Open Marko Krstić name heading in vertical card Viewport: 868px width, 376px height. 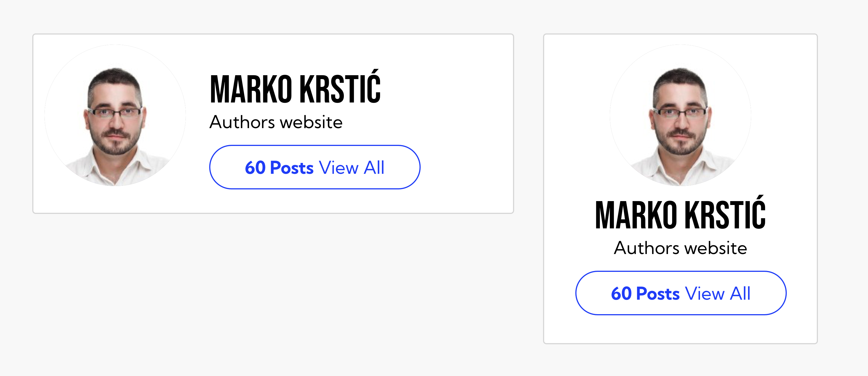point(680,213)
